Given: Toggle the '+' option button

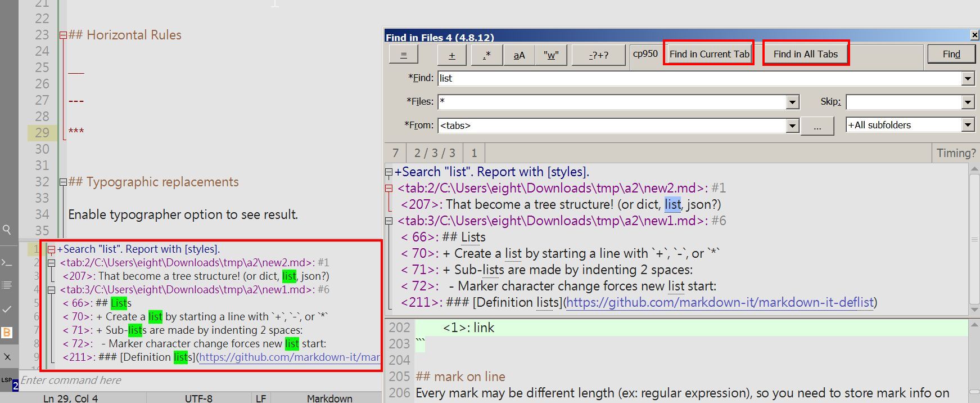Looking at the screenshot, I should point(452,55).
